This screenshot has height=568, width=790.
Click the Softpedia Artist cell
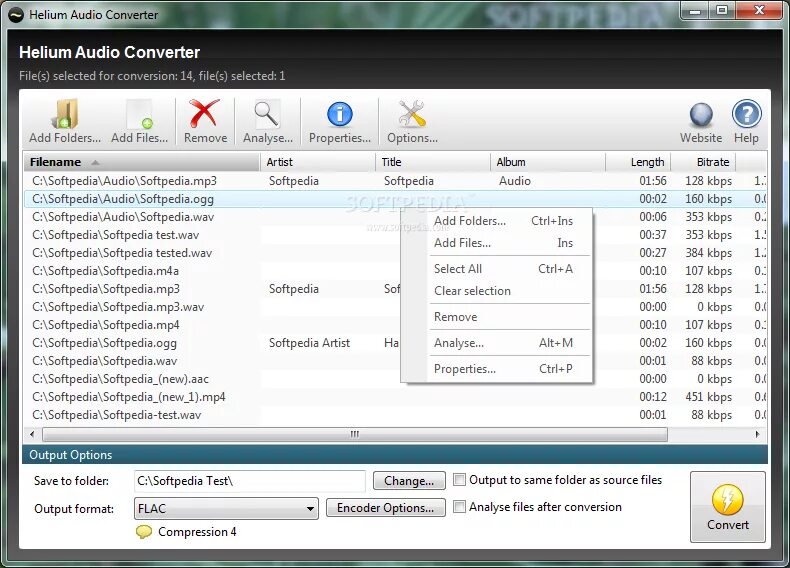309,343
